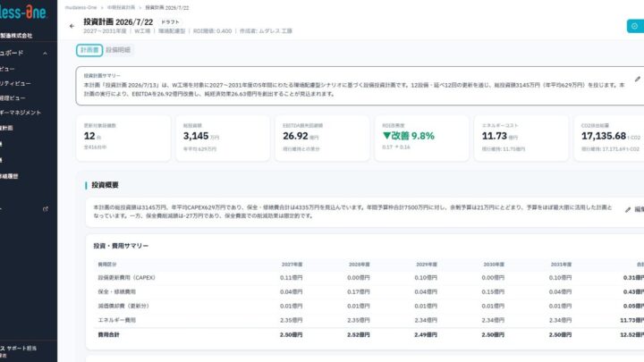644x362 pixels.
Task: Open external link icon in sidebar
Action: pos(46,209)
